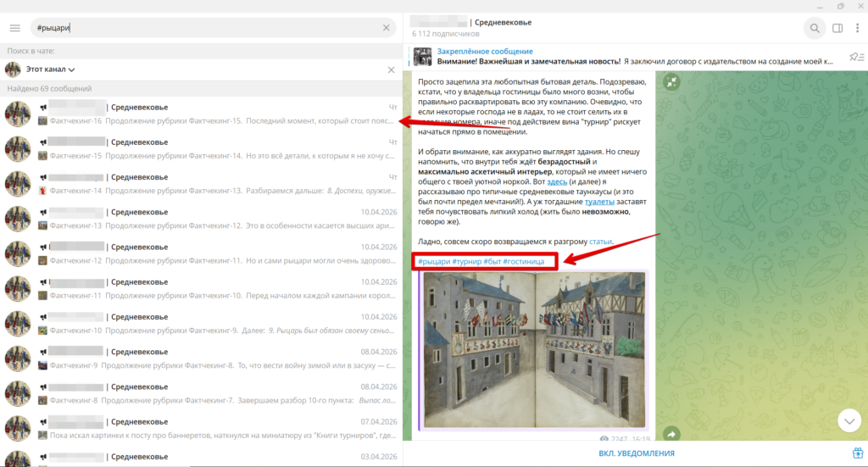Open result "Пока искал картинки к посту"

tap(201, 428)
